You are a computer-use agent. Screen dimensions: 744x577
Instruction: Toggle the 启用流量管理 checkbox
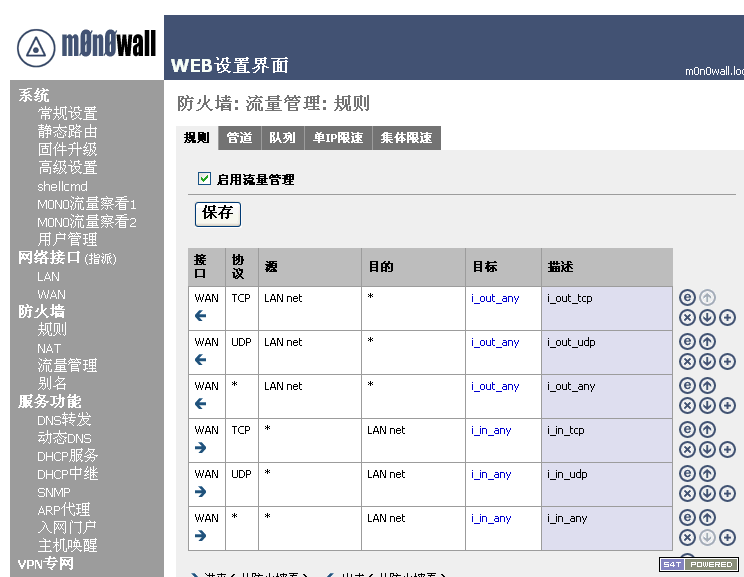coord(205,179)
